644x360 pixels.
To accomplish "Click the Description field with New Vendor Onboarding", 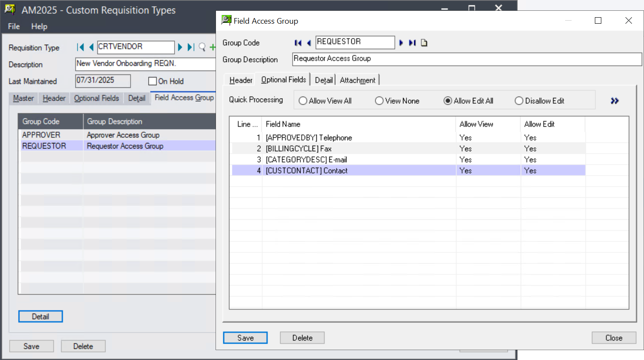I will (146, 64).
